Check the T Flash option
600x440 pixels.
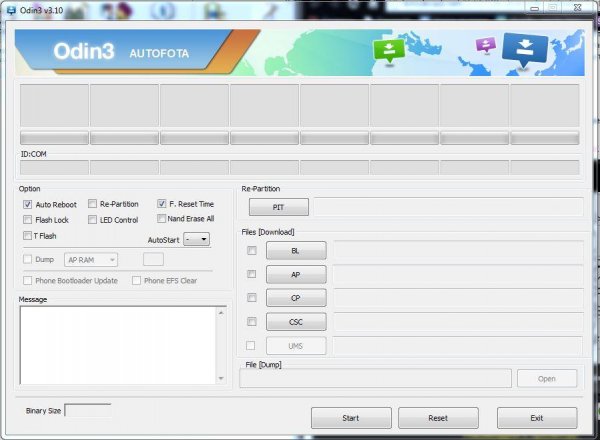click(x=27, y=235)
